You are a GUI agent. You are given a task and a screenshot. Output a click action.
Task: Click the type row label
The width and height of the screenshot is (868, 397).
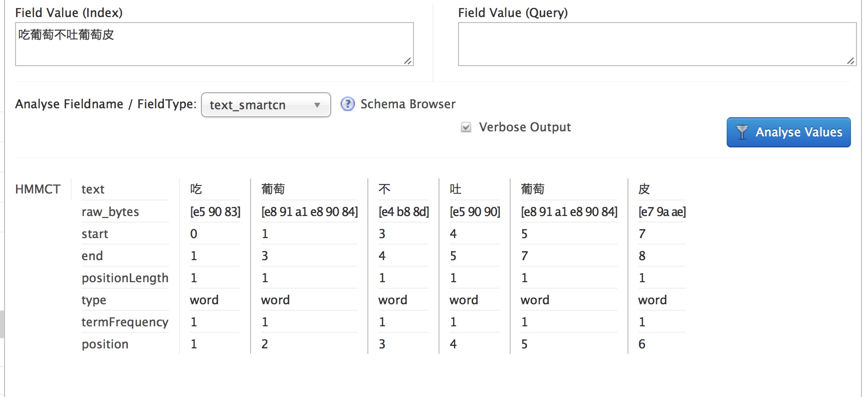click(x=94, y=300)
